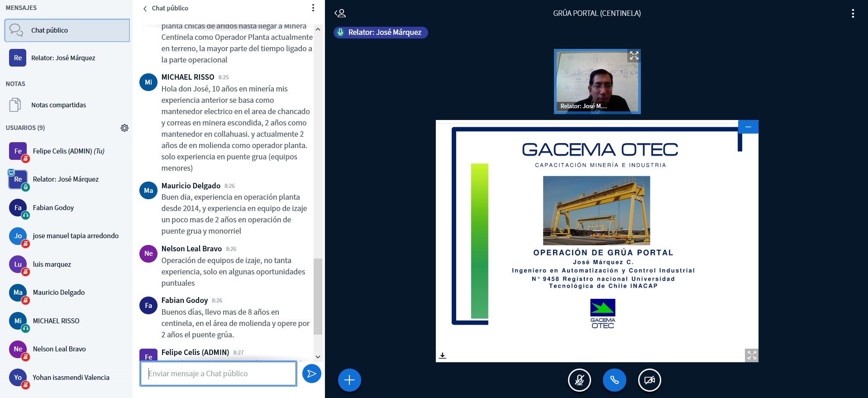Select user Yohan isasmendi Valencia
868x398 pixels.
click(x=67, y=378)
